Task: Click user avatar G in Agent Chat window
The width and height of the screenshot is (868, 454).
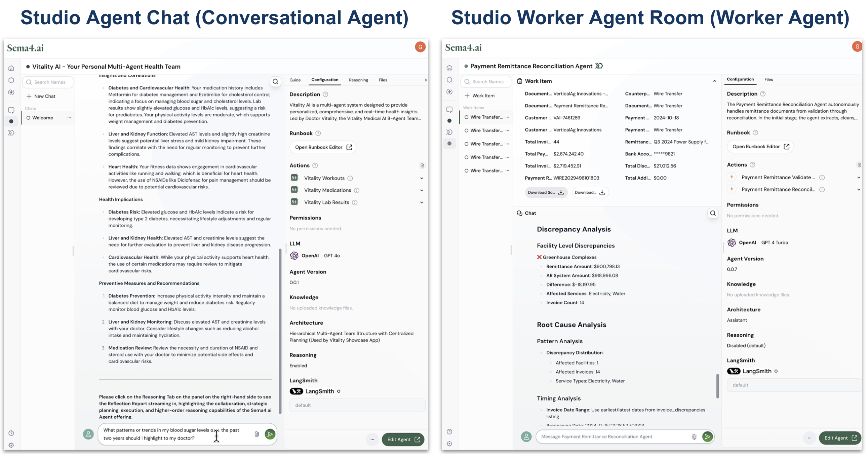Action: [420, 47]
